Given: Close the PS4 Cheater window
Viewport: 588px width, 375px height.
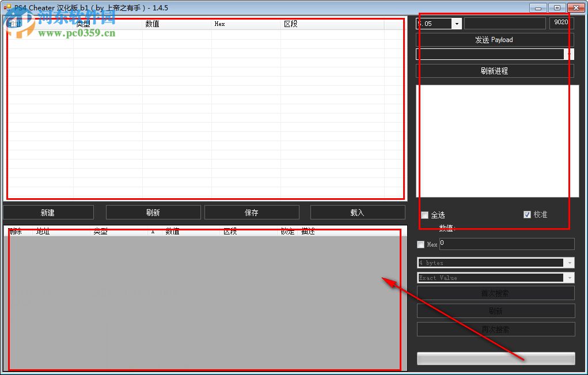Looking at the screenshot, I should click(576, 7).
